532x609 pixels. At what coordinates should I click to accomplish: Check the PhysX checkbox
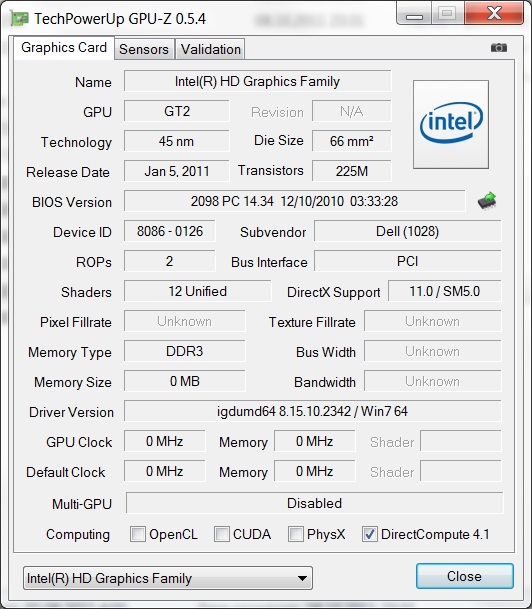coord(296,534)
